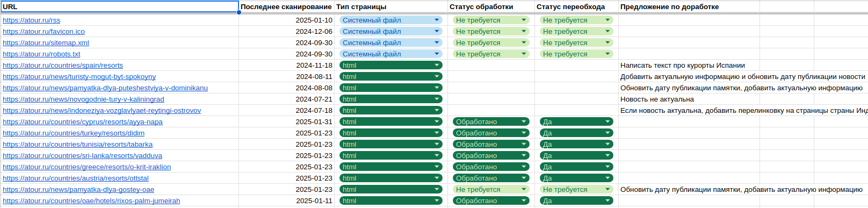Select 'Написать текст про курорты Испании' cell
This screenshot has height=208, width=868.
(689, 66)
